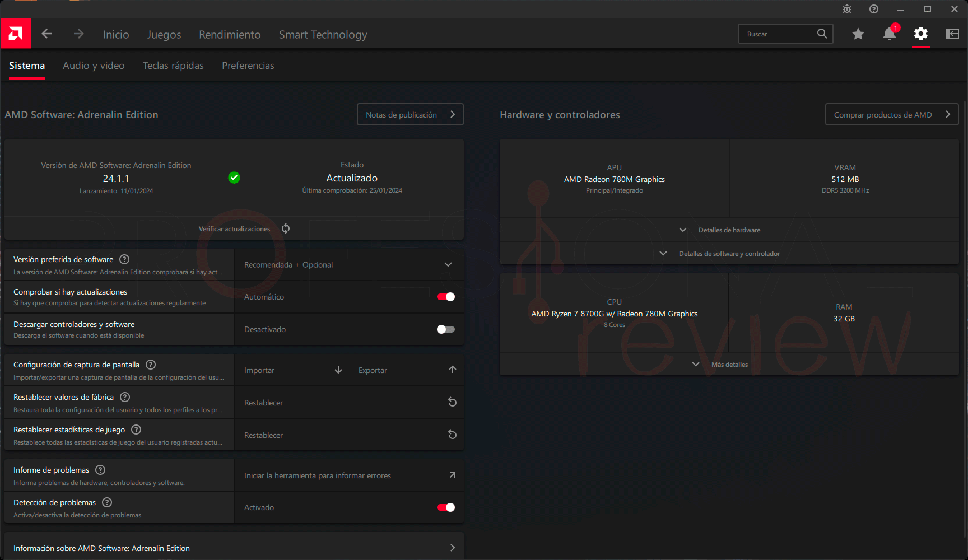Click Verificar actualizaciones

pos(234,229)
